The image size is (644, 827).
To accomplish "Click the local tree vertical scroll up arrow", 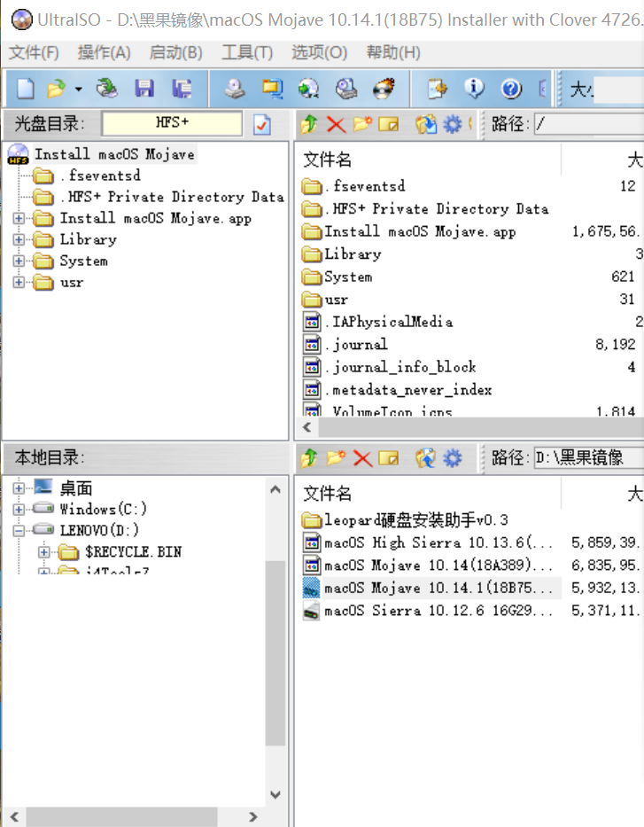I will pyautogui.click(x=275, y=489).
